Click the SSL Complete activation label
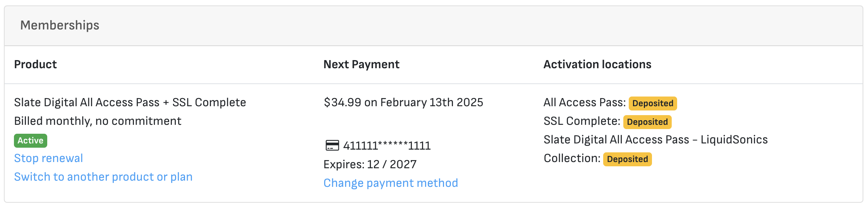The height and width of the screenshot is (207, 868). click(x=582, y=121)
